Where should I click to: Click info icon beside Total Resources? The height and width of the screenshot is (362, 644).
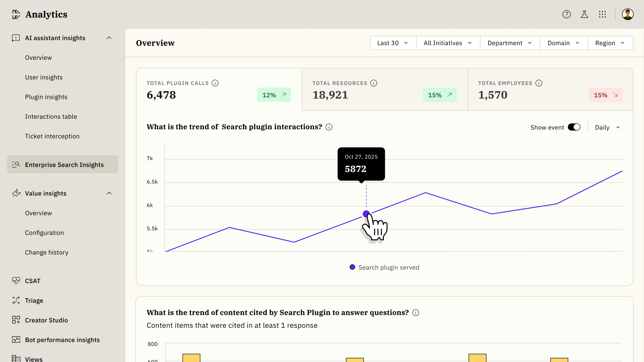tap(374, 83)
